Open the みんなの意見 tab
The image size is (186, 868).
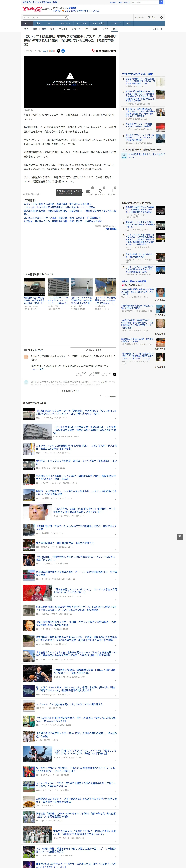coord(98,24)
